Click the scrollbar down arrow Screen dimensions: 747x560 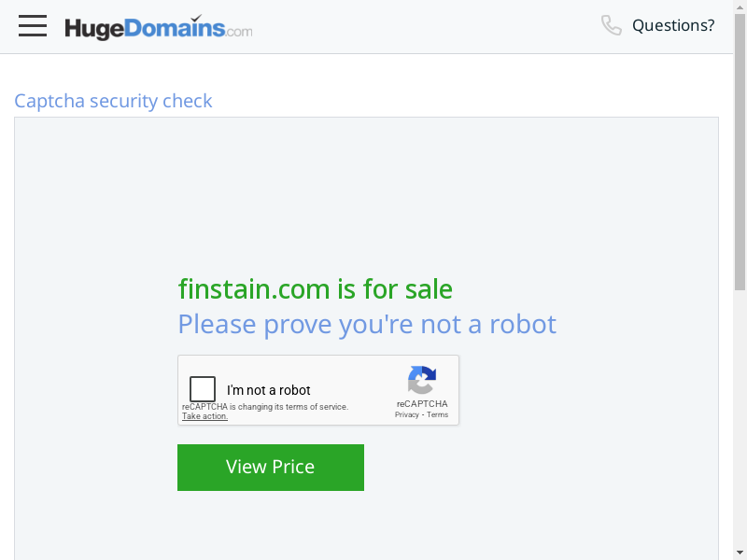tap(740, 552)
